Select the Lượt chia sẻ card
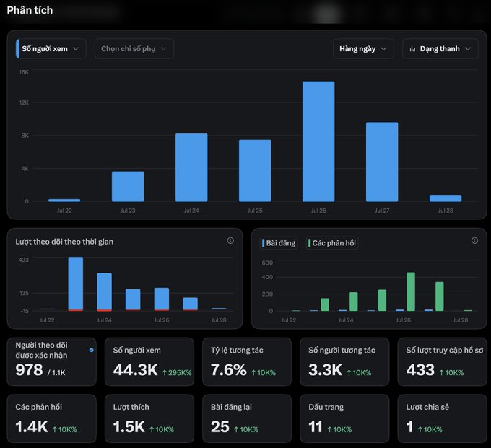Viewport: 491px width, 448px height. tap(442, 418)
